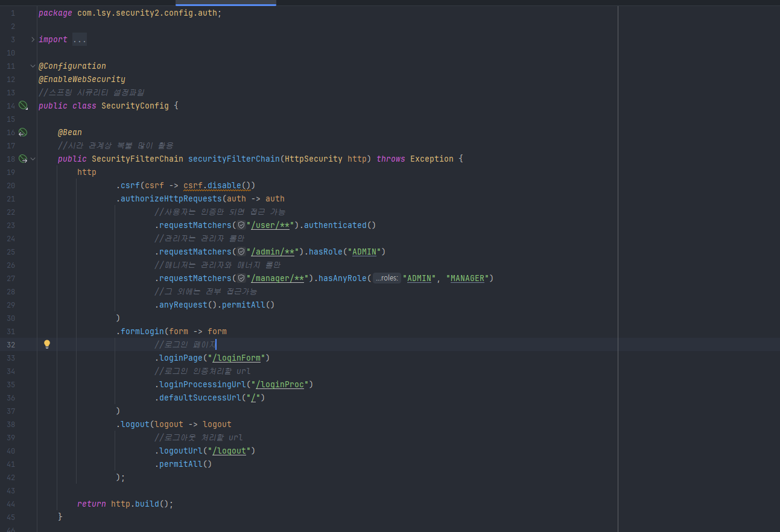Click the gutter icon next to the @Bean annotation
780x532 pixels.
(x=23, y=132)
